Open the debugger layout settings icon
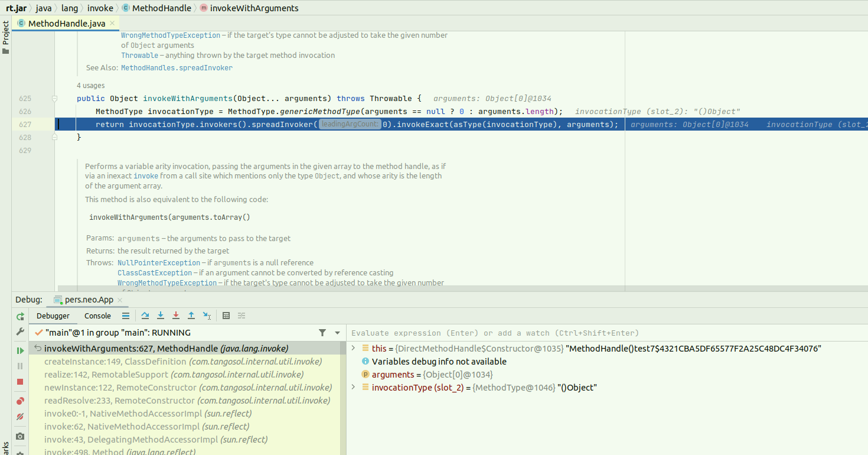This screenshot has height=455, width=868. [x=126, y=316]
